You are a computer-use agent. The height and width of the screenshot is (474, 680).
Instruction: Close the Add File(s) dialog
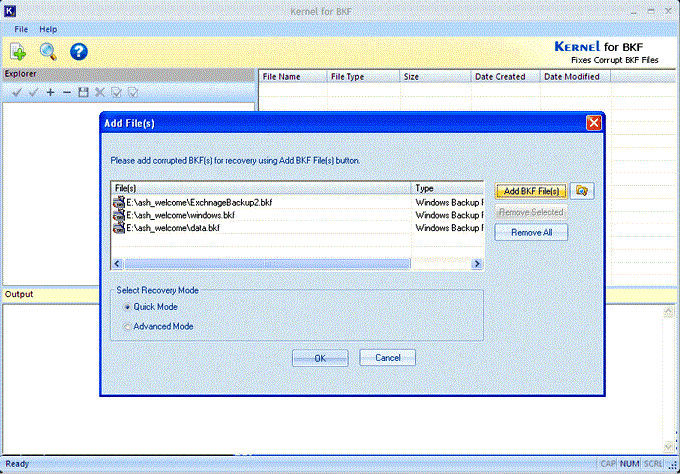coord(594,123)
